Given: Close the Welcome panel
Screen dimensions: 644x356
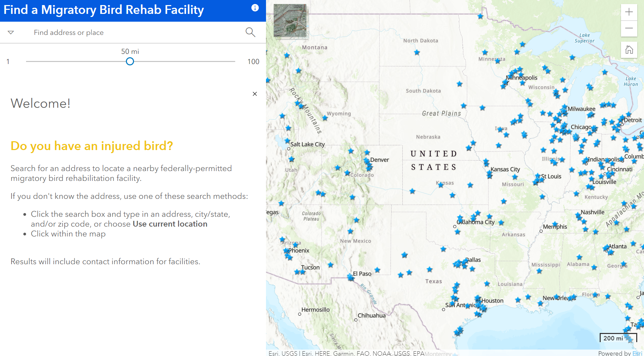Looking at the screenshot, I should point(255,94).
